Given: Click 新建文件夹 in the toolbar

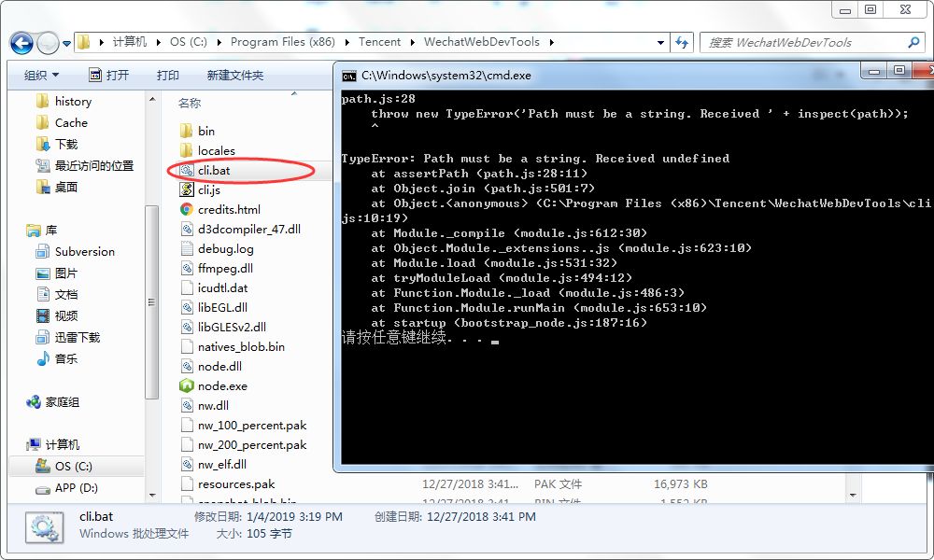Looking at the screenshot, I should tap(234, 75).
